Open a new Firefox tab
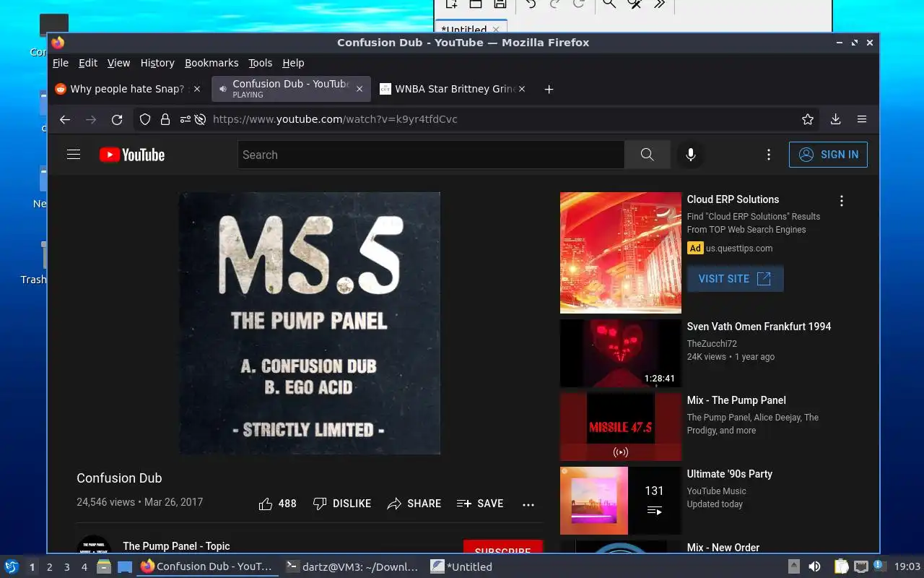This screenshot has width=924, height=578. pos(549,89)
